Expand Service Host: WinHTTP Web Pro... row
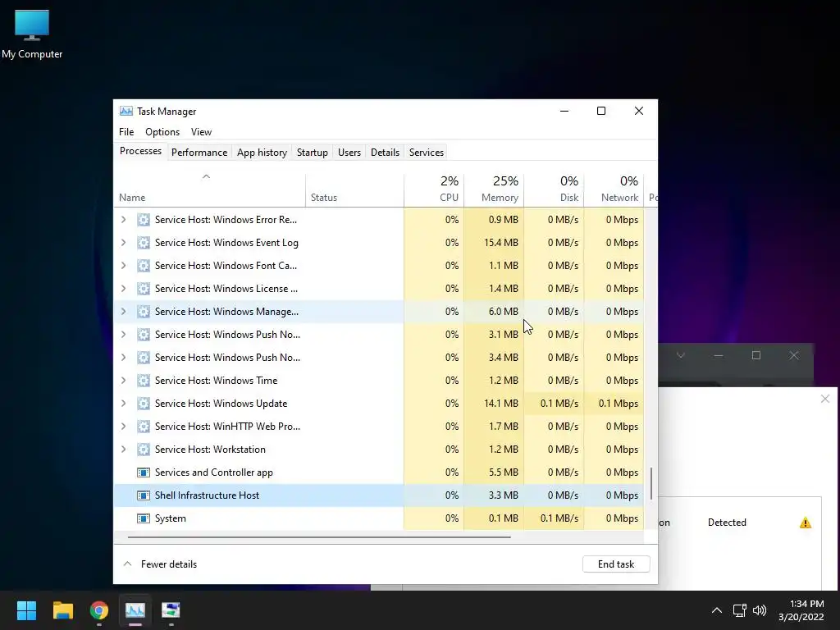This screenshot has width=840, height=630. [x=123, y=427]
